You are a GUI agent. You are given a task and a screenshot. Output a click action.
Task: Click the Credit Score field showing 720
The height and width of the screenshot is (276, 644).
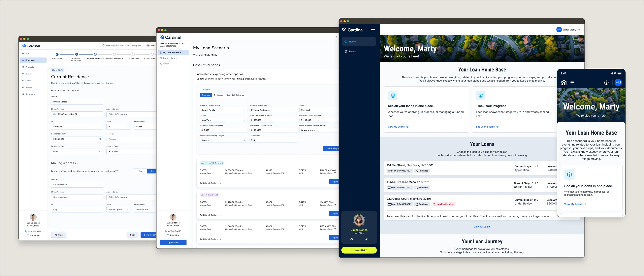(x=273, y=140)
